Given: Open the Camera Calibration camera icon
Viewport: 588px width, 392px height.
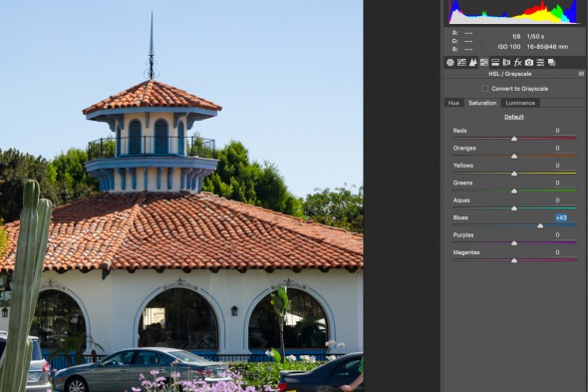Looking at the screenshot, I should tap(529, 62).
